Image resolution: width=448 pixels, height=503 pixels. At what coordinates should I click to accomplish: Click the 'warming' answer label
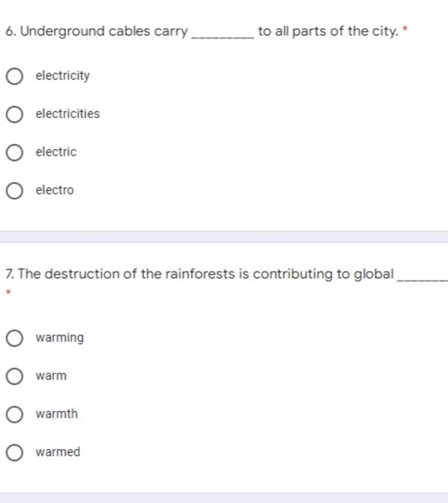click(x=59, y=338)
